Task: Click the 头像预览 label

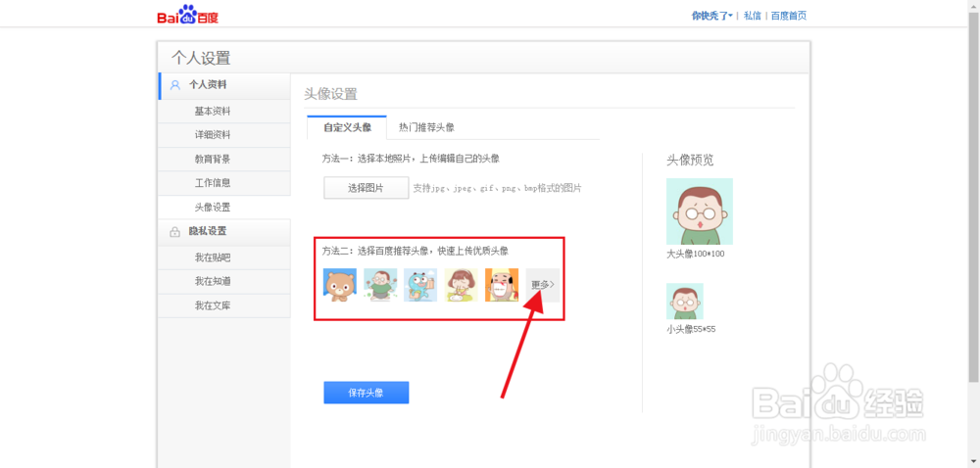Action: pos(690,161)
